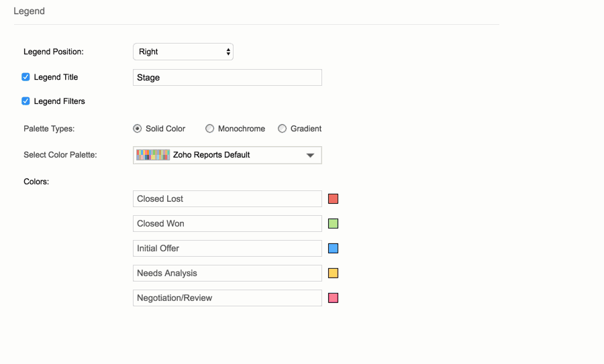604x364 pixels.
Task: Click the Negotiation/Review label field
Action: [227, 298]
